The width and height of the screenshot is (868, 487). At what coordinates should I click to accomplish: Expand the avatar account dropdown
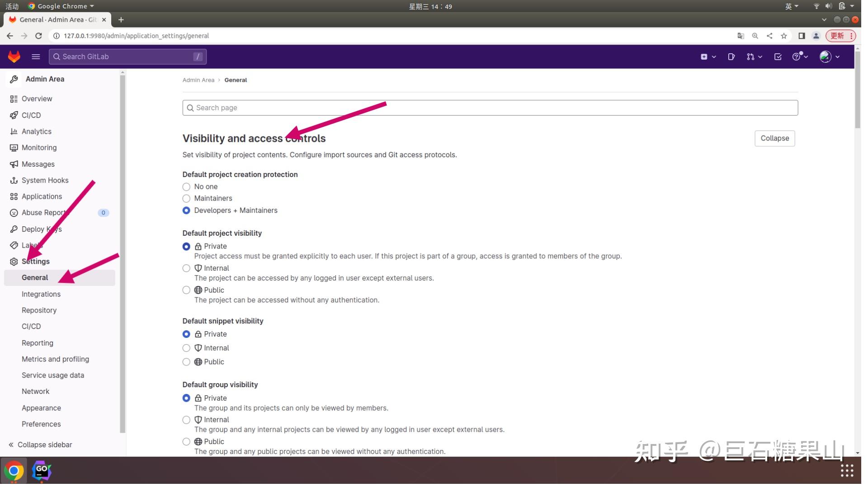(838, 56)
